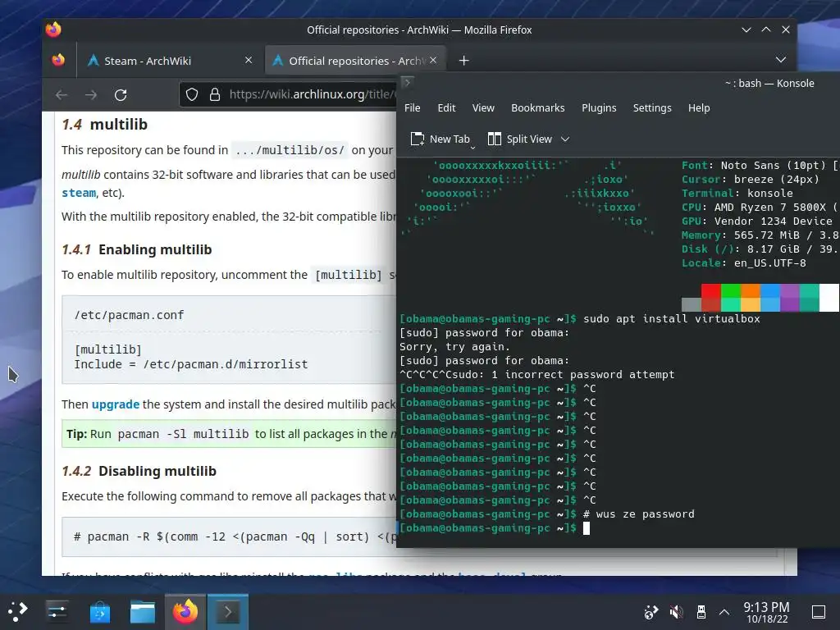Click the 1.4.2 Disabling multilib heading
Viewport: 840px width, 630px height.
[x=139, y=471]
